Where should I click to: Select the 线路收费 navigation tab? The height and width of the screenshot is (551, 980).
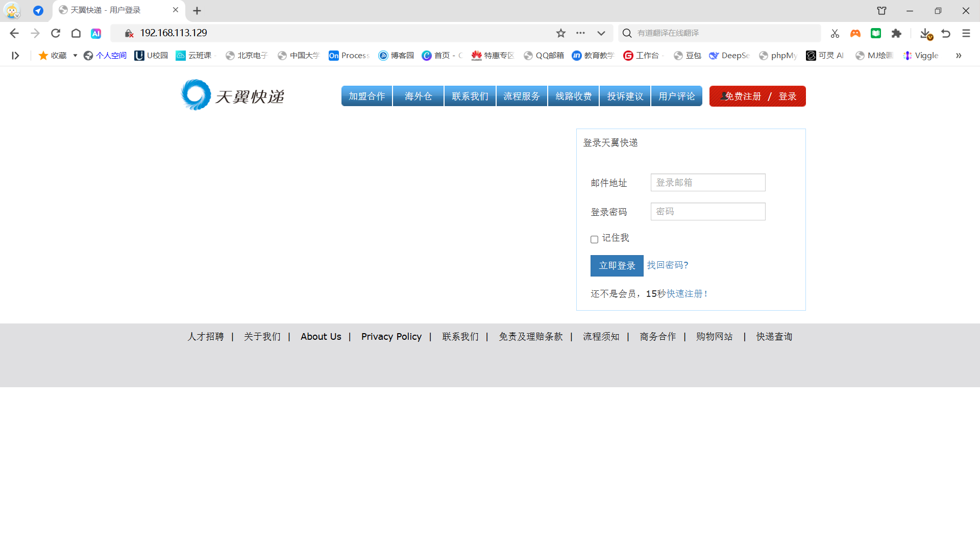coord(573,96)
